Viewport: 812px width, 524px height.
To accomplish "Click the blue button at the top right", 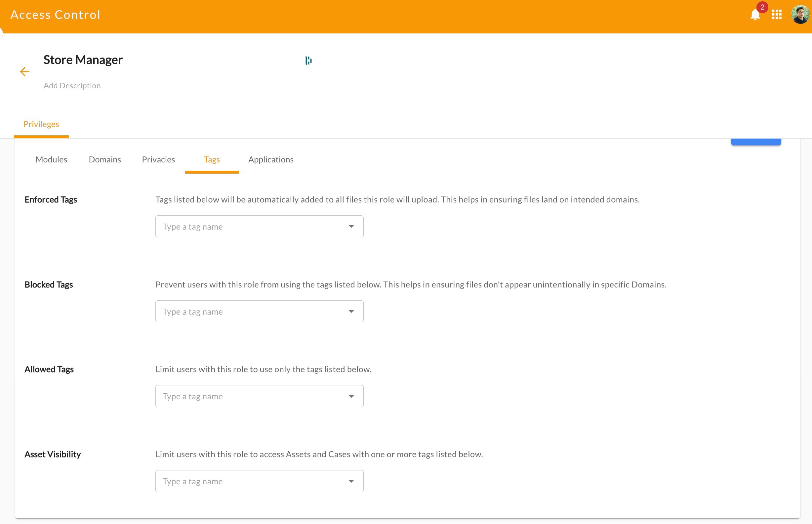I will click(755, 142).
